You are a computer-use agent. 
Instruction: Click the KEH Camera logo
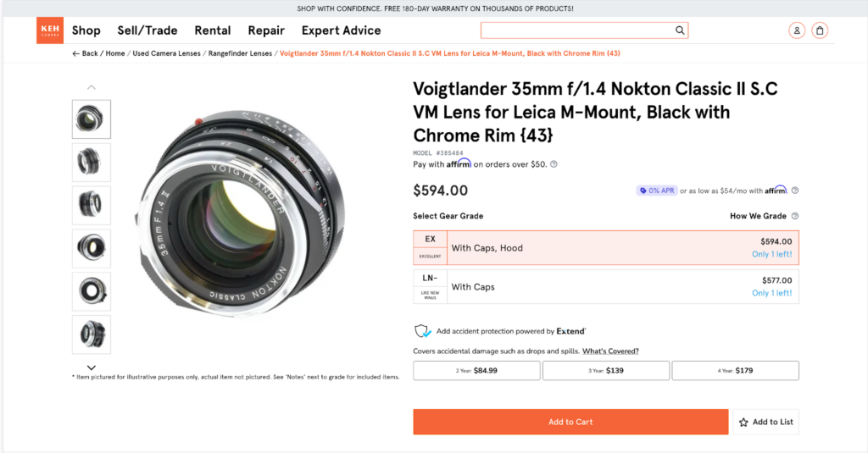pyautogui.click(x=50, y=30)
